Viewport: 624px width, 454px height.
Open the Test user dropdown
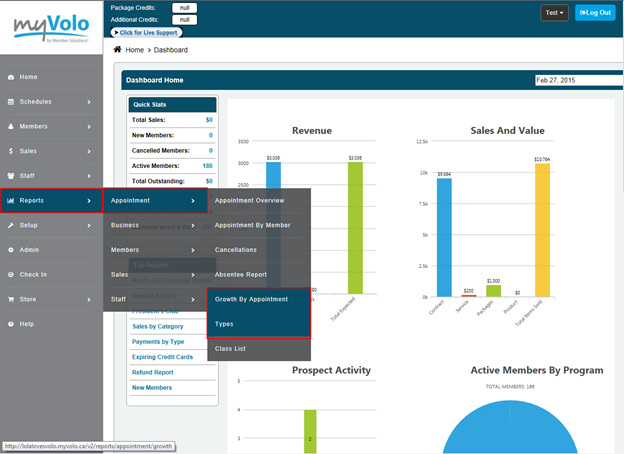coord(554,13)
